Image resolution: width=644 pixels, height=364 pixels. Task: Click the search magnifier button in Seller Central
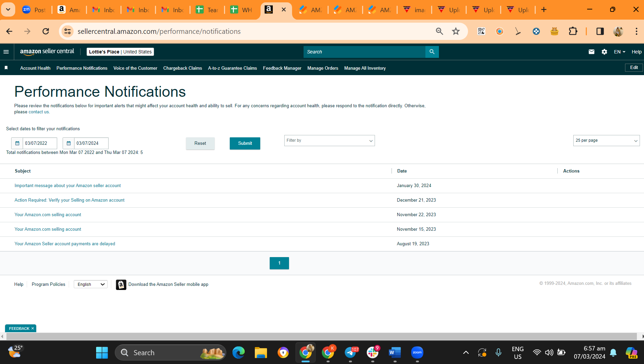pos(432,52)
